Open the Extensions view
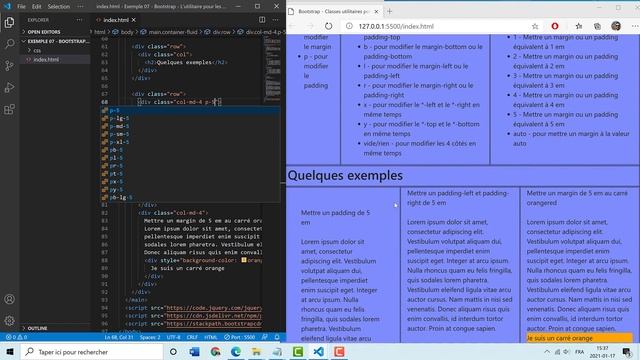The height and width of the screenshot is (360, 640). click(9, 109)
